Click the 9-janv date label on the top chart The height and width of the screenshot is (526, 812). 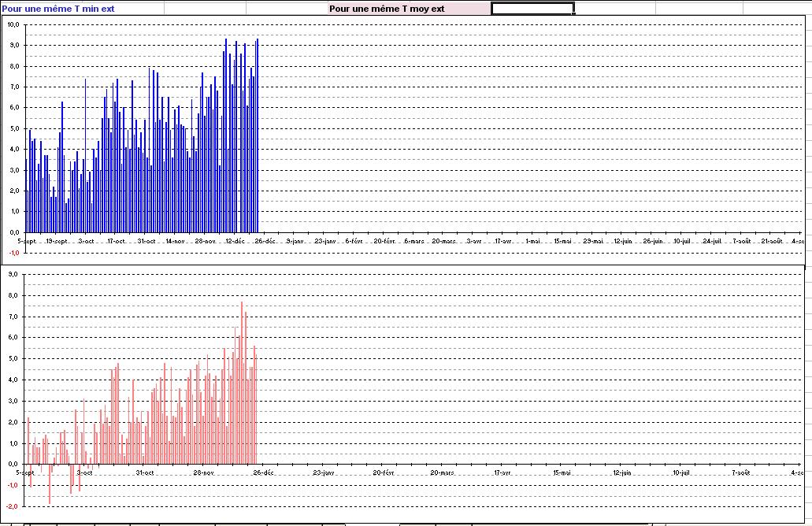(x=295, y=241)
